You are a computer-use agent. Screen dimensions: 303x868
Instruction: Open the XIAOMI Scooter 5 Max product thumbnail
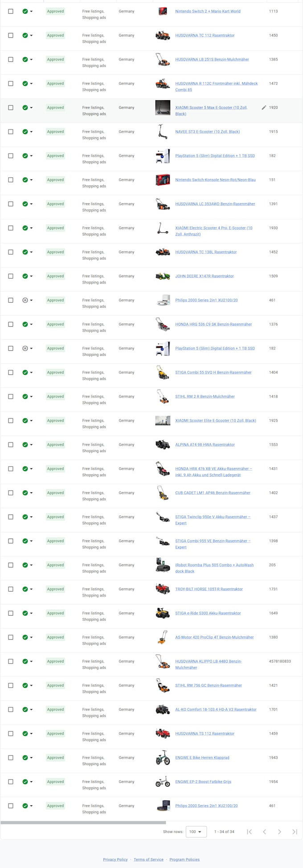(x=163, y=107)
